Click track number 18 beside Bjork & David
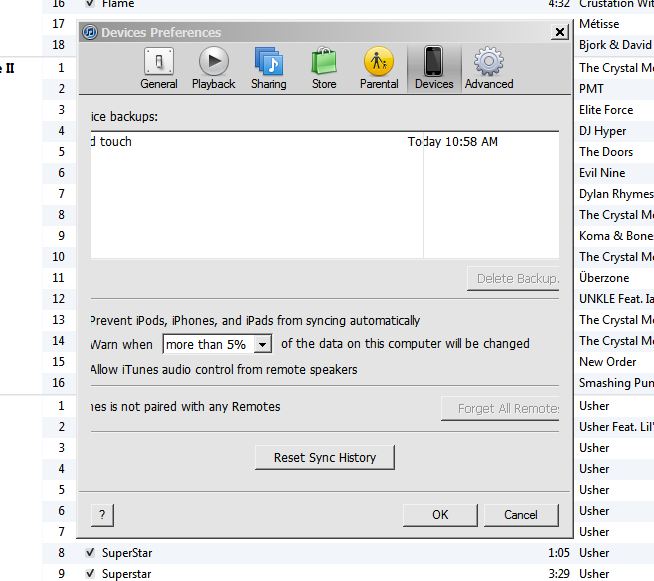The height and width of the screenshot is (581, 654). pyautogui.click(x=58, y=45)
